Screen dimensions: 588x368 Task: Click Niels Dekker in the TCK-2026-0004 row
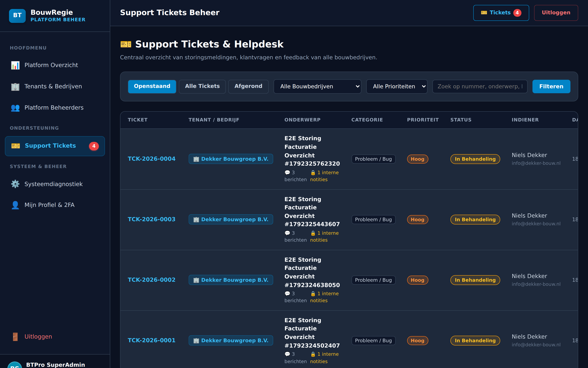click(529, 155)
